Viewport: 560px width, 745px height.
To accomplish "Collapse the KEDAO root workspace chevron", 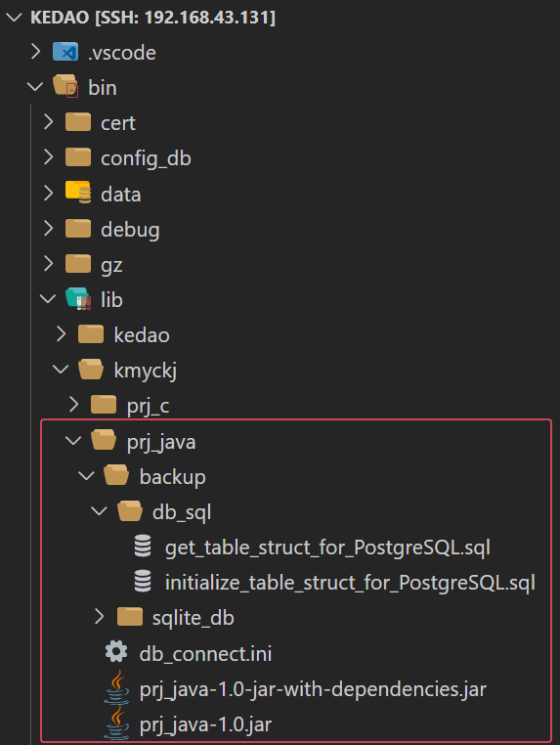I will click(14, 18).
